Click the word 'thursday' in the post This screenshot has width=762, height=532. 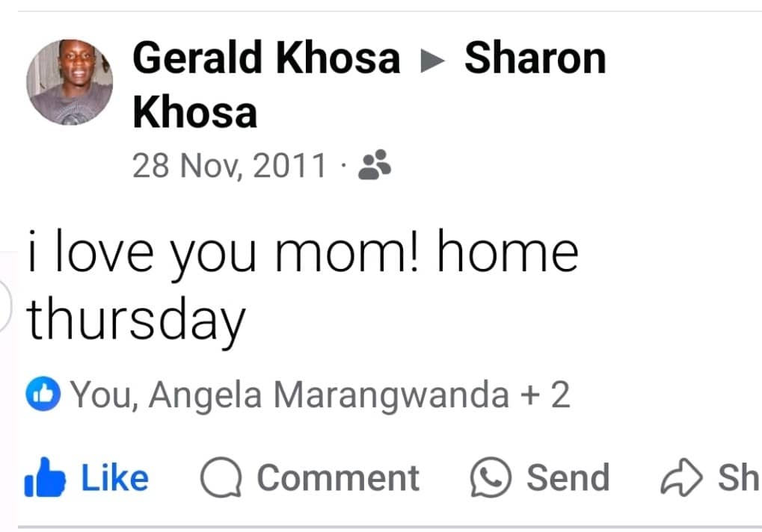pos(136,321)
